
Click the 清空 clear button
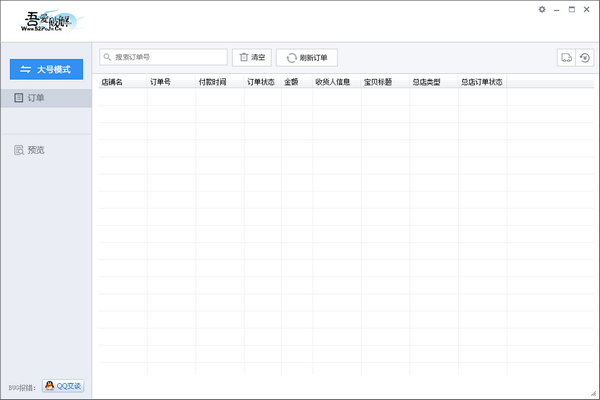252,58
